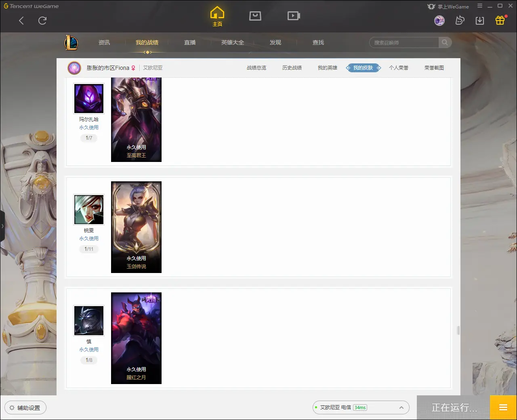This screenshot has width=517, height=420.
Task: Focus the 搜索召唤师 search field
Action: (x=404, y=42)
